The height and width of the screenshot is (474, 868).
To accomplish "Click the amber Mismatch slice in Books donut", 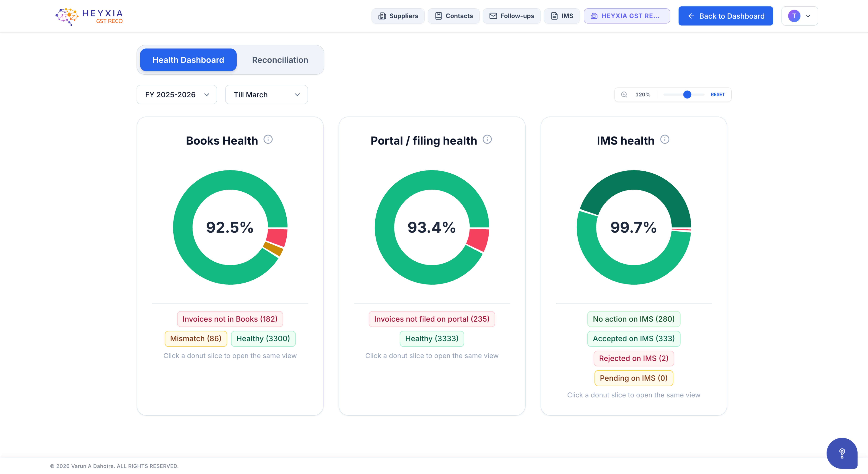I will (273, 249).
